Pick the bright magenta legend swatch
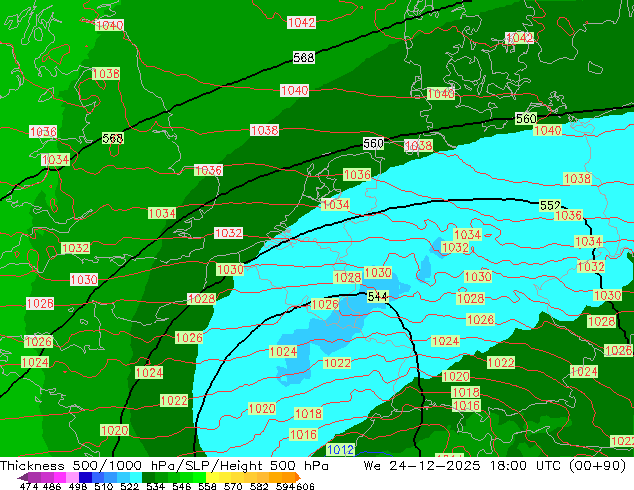 pyautogui.click(x=60, y=477)
